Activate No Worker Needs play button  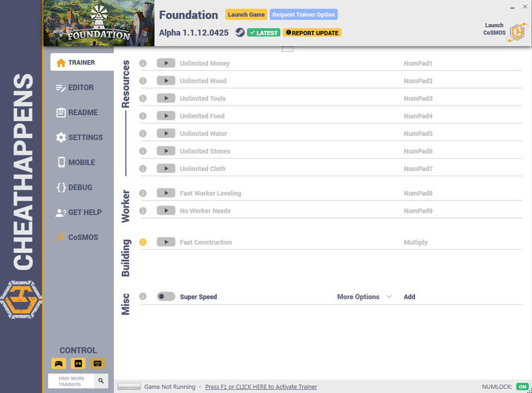tap(166, 211)
